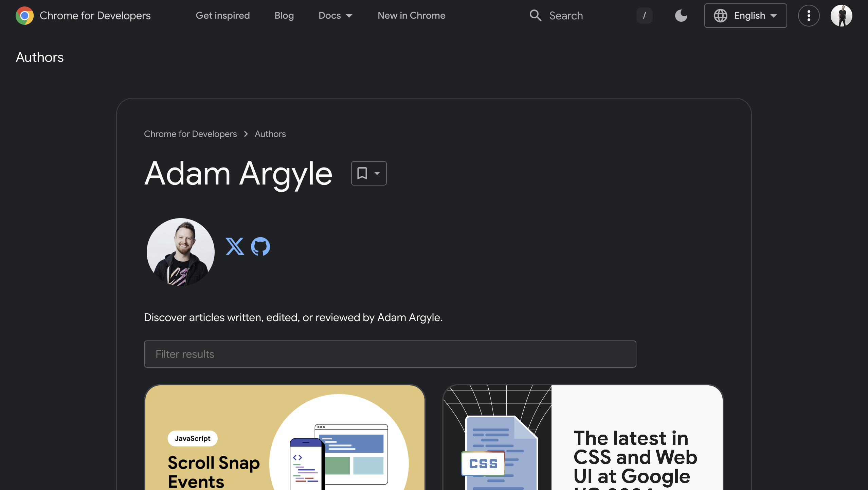The width and height of the screenshot is (868, 490).
Task: Open Adam Argyle's GitHub profile
Action: 260,246
